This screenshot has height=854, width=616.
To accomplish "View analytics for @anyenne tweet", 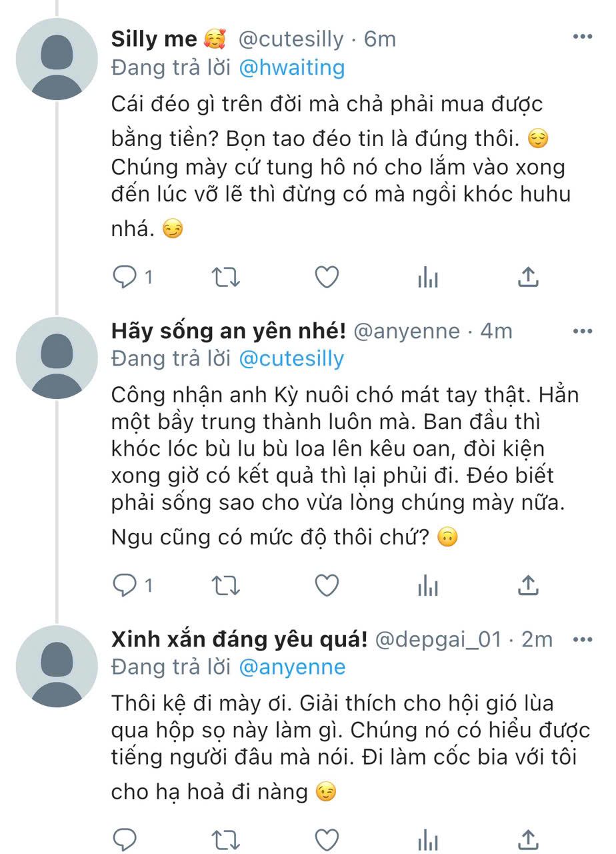I will [427, 585].
